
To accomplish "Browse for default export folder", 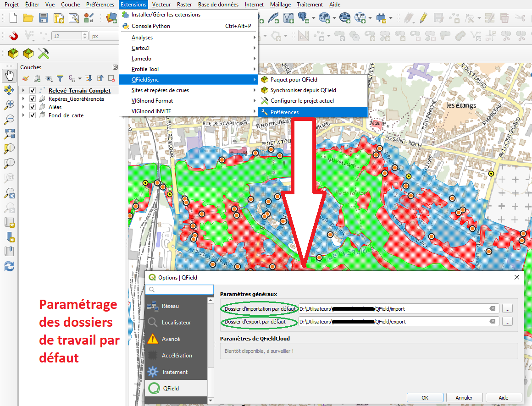I will (507, 322).
